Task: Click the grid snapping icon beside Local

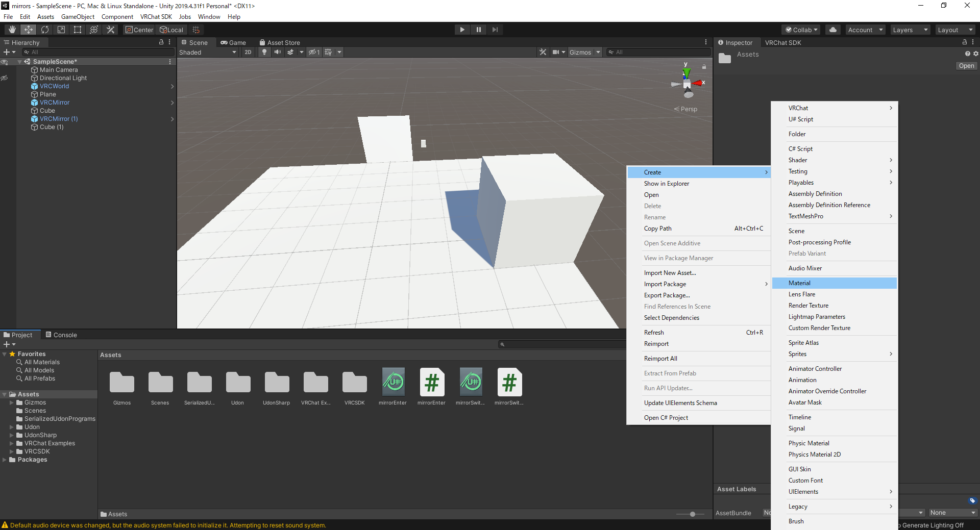Action: click(x=196, y=30)
